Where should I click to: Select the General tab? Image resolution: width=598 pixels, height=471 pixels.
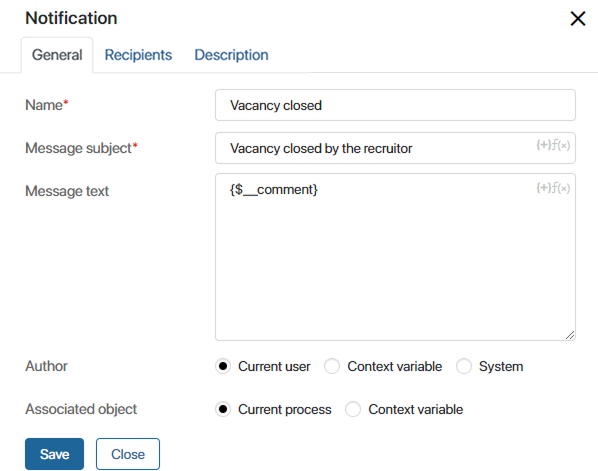point(57,55)
